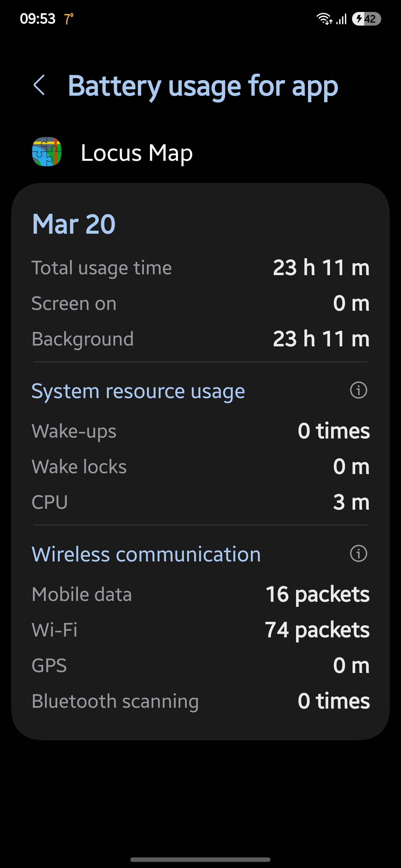Select the Locus Map app name
This screenshot has height=868, width=401.
coord(136,153)
